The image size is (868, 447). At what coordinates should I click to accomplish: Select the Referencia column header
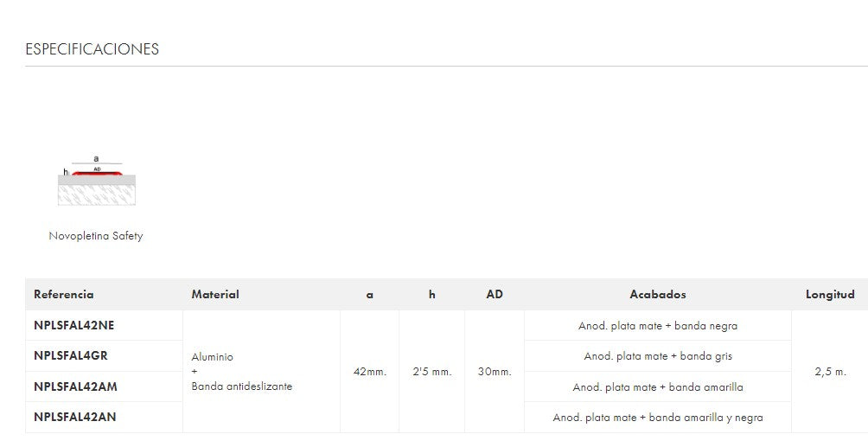[64, 295]
